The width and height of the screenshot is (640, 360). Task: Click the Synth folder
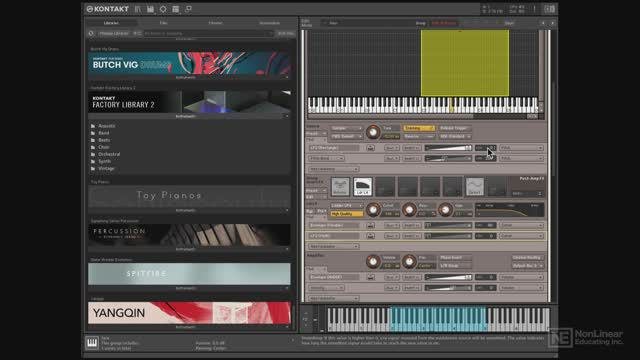(x=104, y=161)
